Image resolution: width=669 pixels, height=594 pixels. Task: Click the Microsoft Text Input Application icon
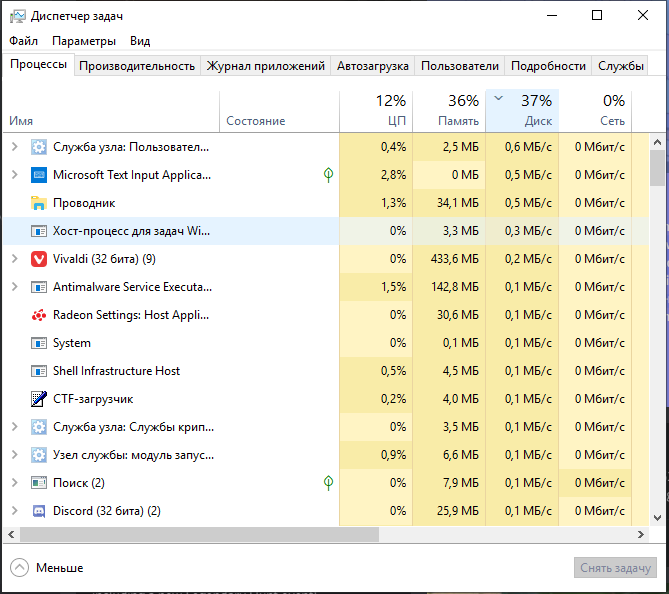(x=39, y=175)
